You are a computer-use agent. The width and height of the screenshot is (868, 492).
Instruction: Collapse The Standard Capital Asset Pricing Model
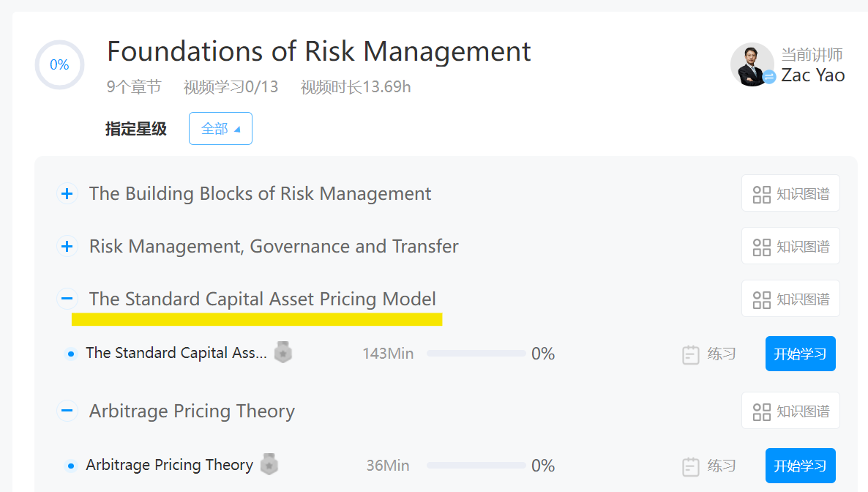[x=67, y=299]
